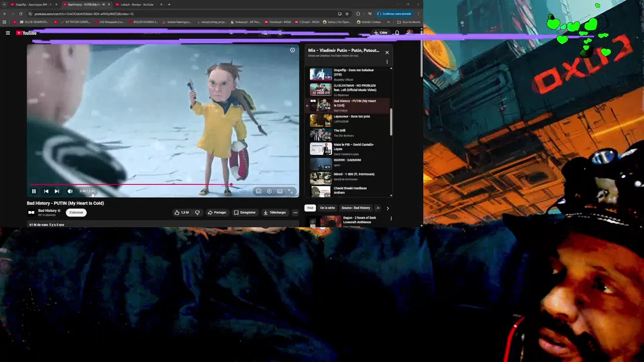Click the browser address bar URL
Screen dimensions: 644x362
tap(84, 14)
